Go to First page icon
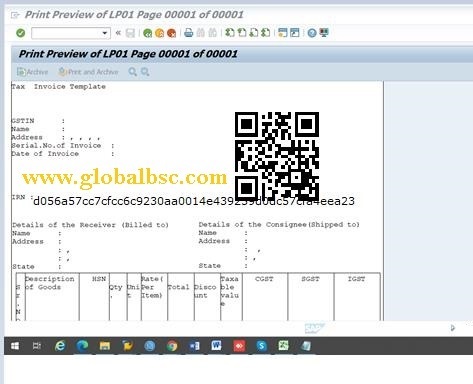Viewport: 473px width, 384px height. point(230,33)
